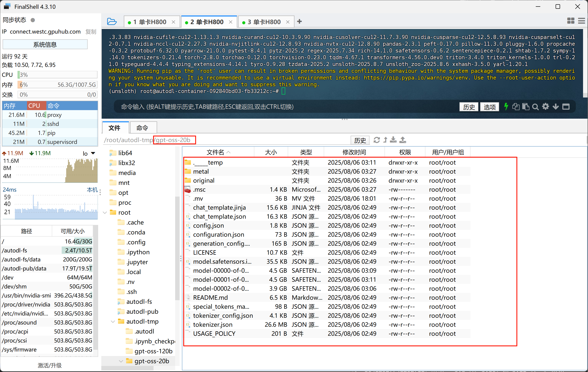
Task: Collapse the autodl-tmp folder in tree
Action: (x=113, y=321)
